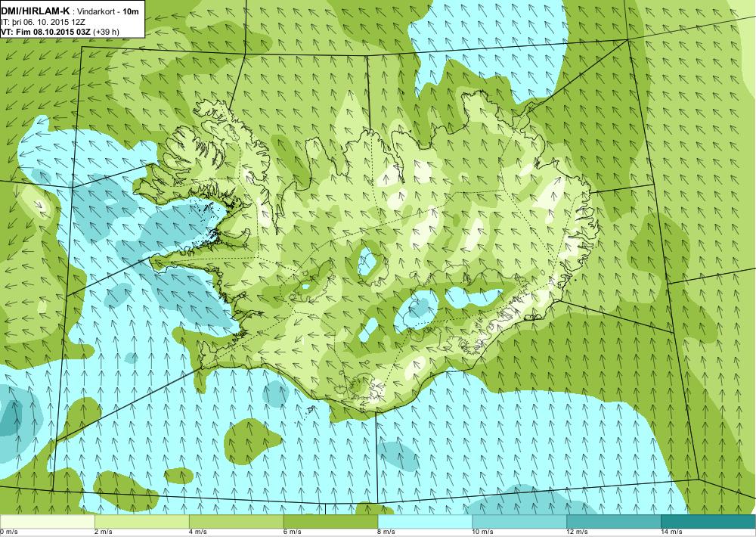Image resolution: width=756 pixels, height=537 pixels.
Task: Click the 'VT: Fim 08.10.2015 03Z' valid time
Action: click(46, 32)
